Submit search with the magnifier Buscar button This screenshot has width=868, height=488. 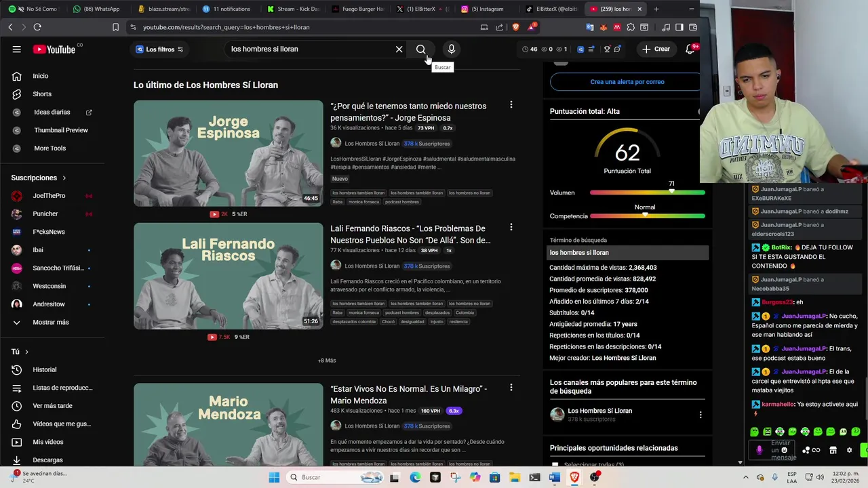pyautogui.click(x=420, y=49)
